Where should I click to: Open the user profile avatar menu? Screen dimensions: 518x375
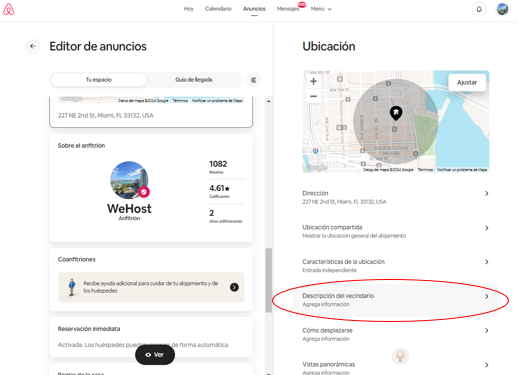click(x=502, y=9)
